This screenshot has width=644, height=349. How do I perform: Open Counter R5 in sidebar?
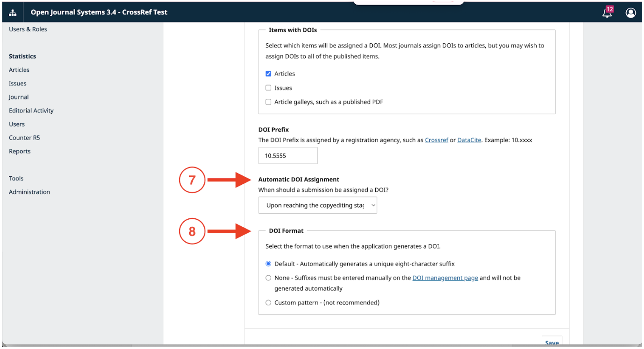tap(24, 138)
